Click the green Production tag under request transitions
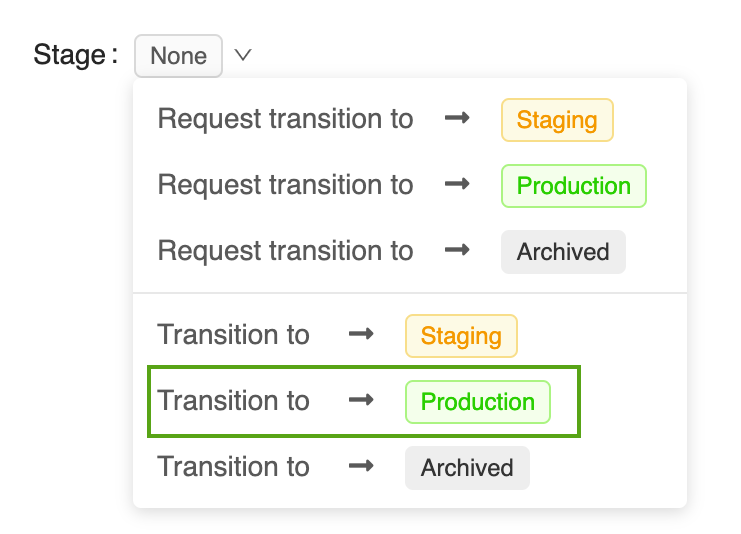Image resolution: width=741 pixels, height=534 pixels. tap(574, 186)
